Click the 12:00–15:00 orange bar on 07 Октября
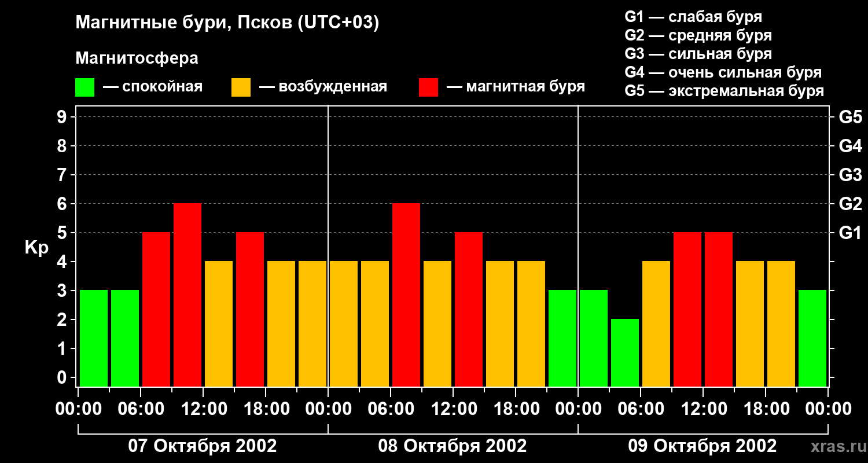The width and height of the screenshot is (868, 463). coord(219,324)
